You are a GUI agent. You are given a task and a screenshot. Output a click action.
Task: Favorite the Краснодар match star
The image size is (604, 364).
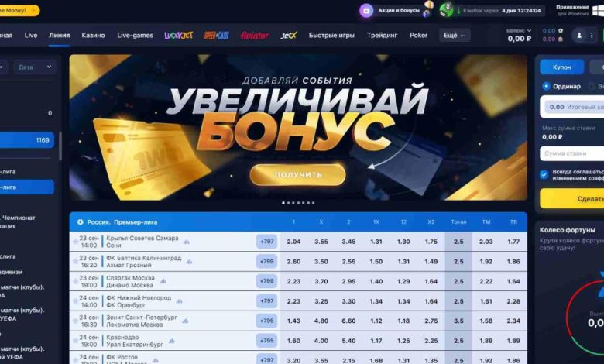[76, 341]
